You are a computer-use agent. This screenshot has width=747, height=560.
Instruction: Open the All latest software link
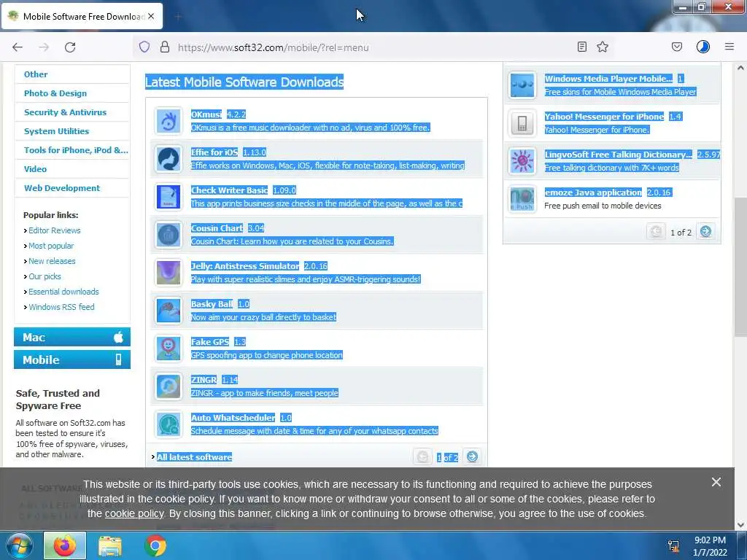point(194,457)
